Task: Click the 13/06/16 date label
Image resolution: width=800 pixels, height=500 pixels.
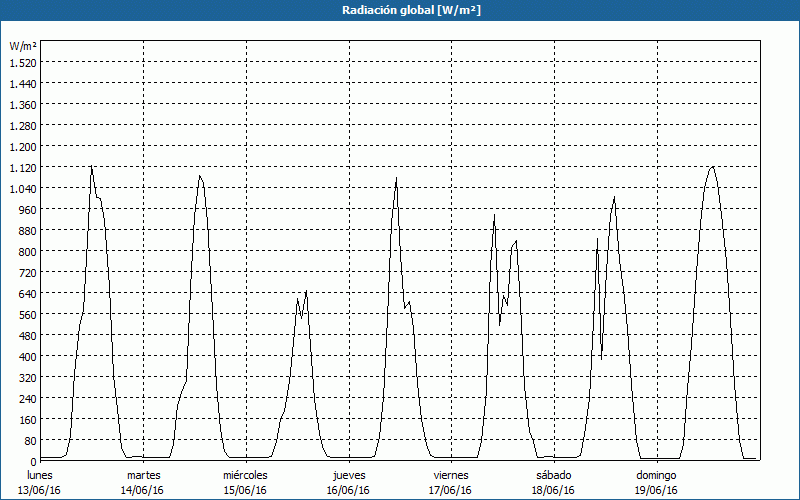Action: click(x=40, y=490)
